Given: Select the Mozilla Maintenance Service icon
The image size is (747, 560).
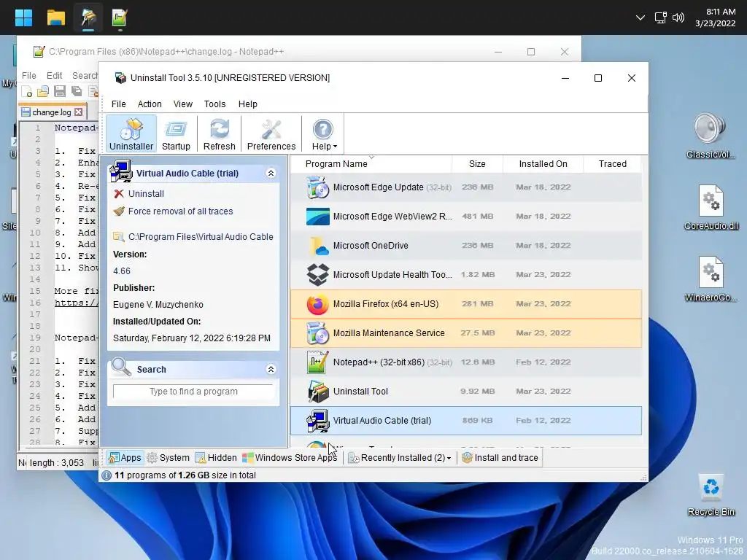Looking at the screenshot, I should (x=318, y=332).
